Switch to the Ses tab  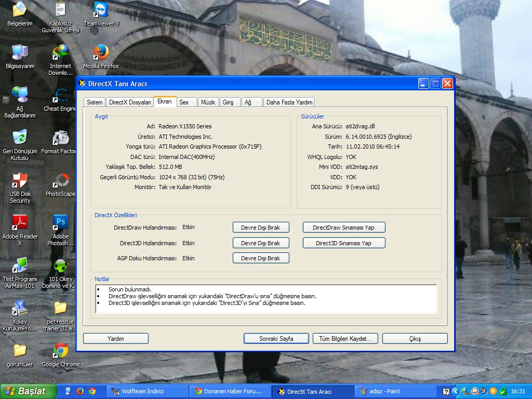click(187, 102)
